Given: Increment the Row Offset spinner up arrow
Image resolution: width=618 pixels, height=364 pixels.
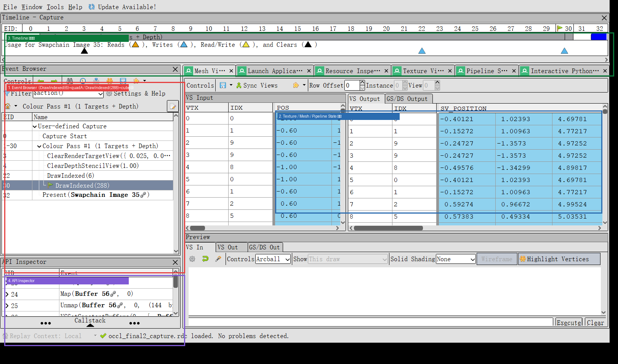Looking at the screenshot, I should [x=362, y=83].
